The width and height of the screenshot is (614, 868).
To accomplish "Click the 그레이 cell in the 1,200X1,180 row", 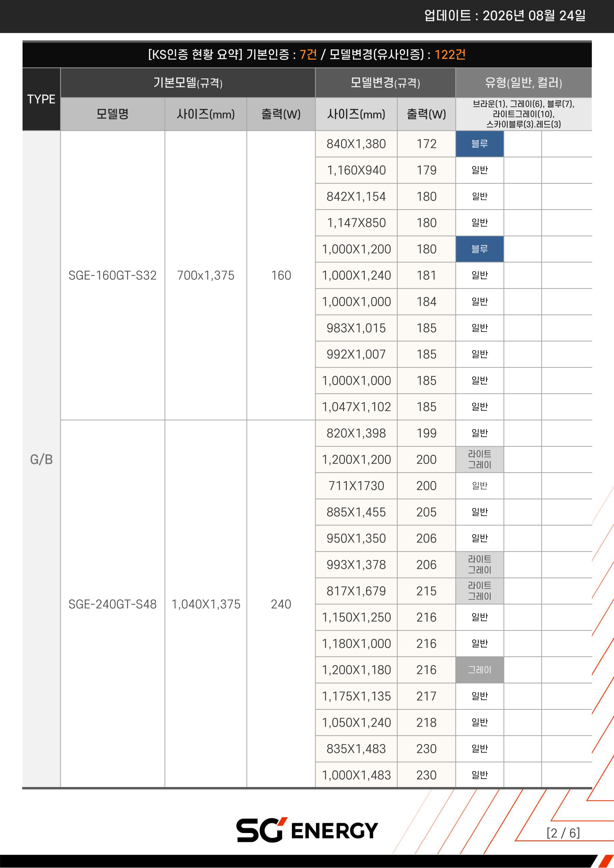I will tap(480, 670).
